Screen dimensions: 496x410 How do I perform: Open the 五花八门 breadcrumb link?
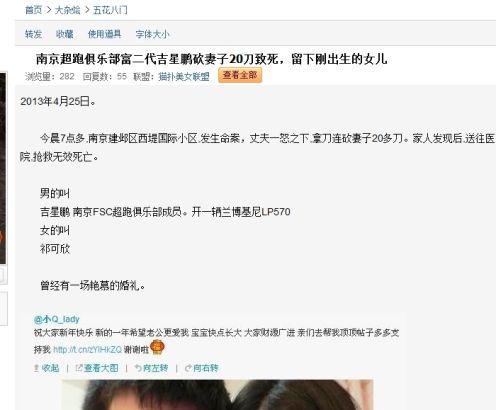[x=110, y=10]
